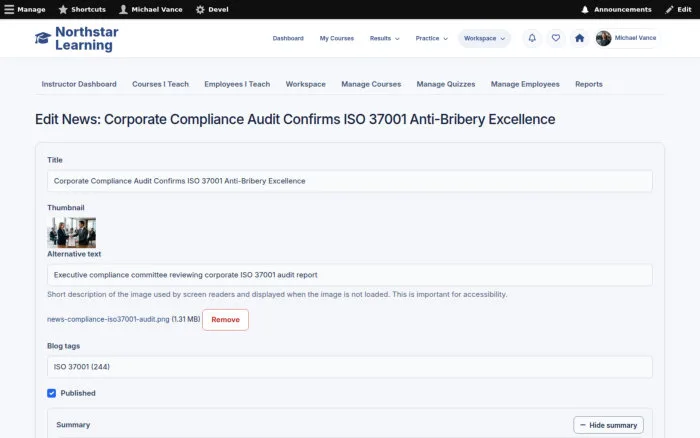The height and width of the screenshot is (438, 700).
Task: Go to the home icon
Action: (579, 38)
